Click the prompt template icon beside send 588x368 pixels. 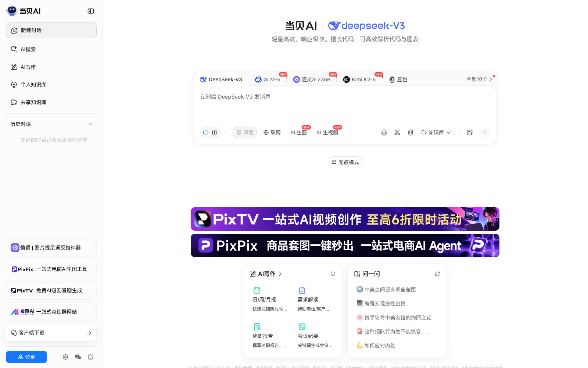[470, 132]
